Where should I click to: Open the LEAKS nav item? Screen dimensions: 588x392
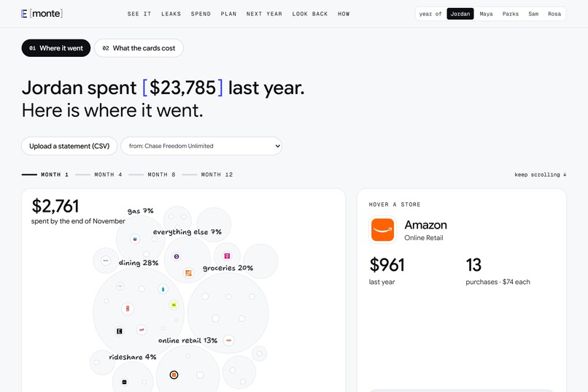[x=171, y=14]
